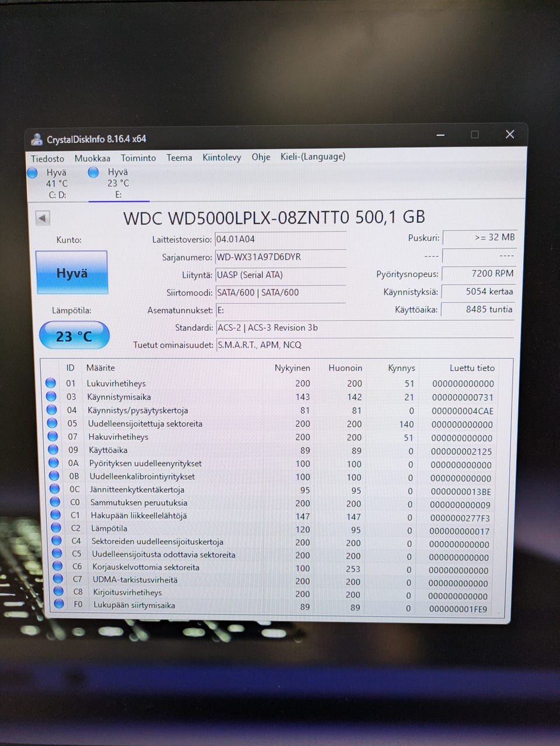
Task: Click the Puskuri value >= 32 MB
Action: coord(479,237)
